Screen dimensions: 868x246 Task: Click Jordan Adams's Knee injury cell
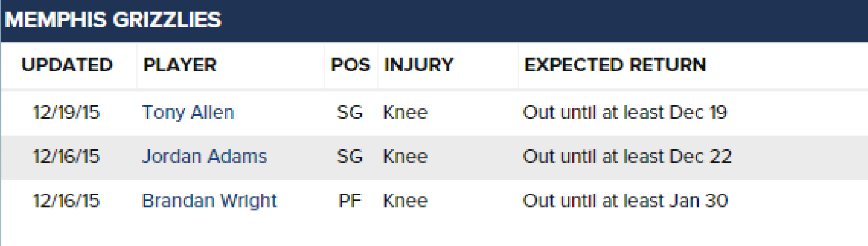click(x=405, y=157)
